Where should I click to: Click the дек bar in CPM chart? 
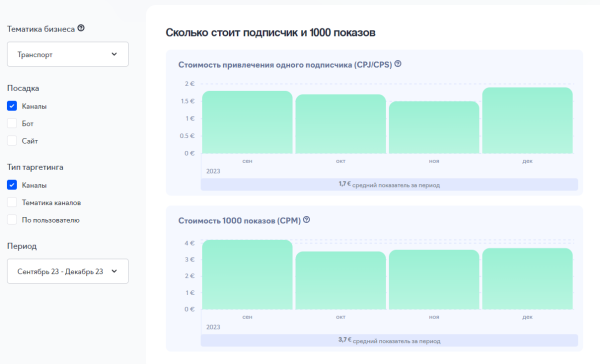pos(527,279)
